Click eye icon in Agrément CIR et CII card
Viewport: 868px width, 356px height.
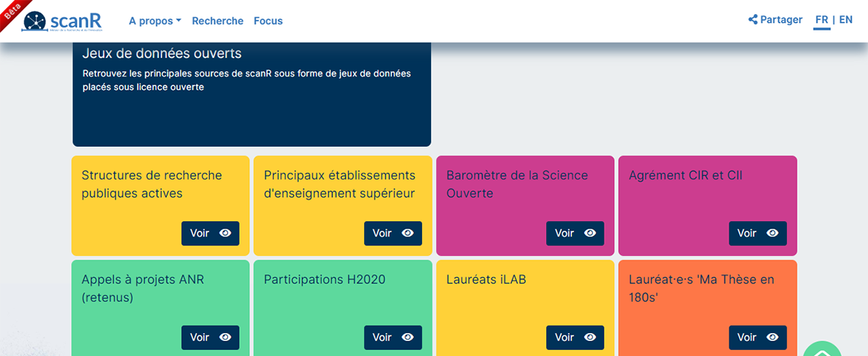(x=772, y=233)
